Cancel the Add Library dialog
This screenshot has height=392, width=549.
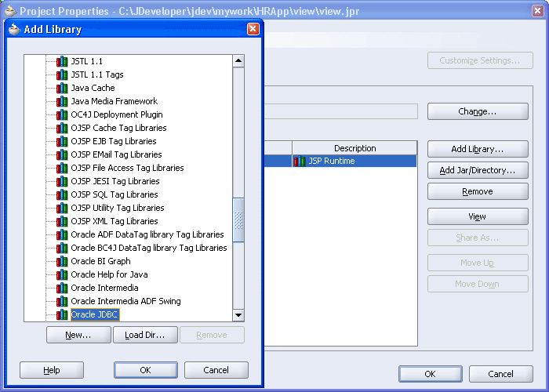pyautogui.click(x=216, y=370)
